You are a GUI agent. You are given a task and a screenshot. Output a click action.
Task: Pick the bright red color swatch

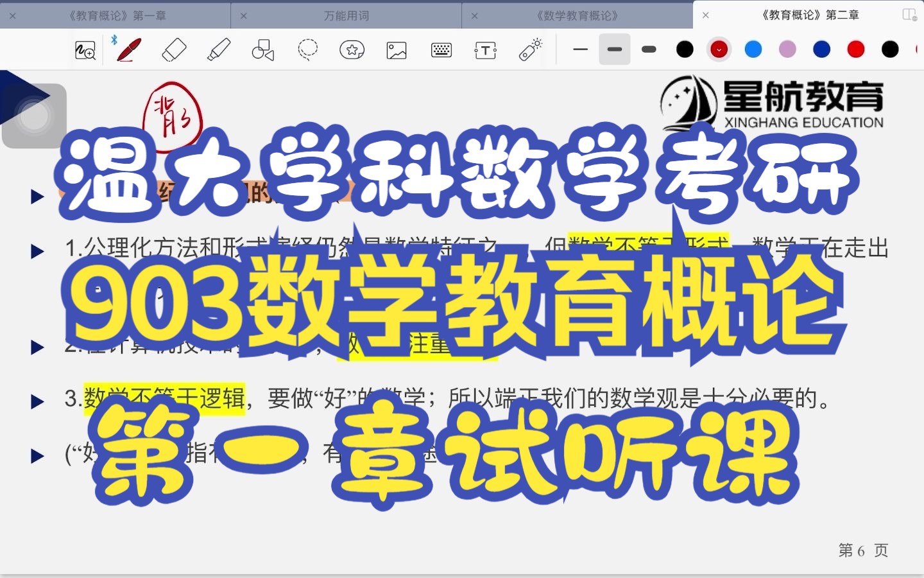coord(856,49)
